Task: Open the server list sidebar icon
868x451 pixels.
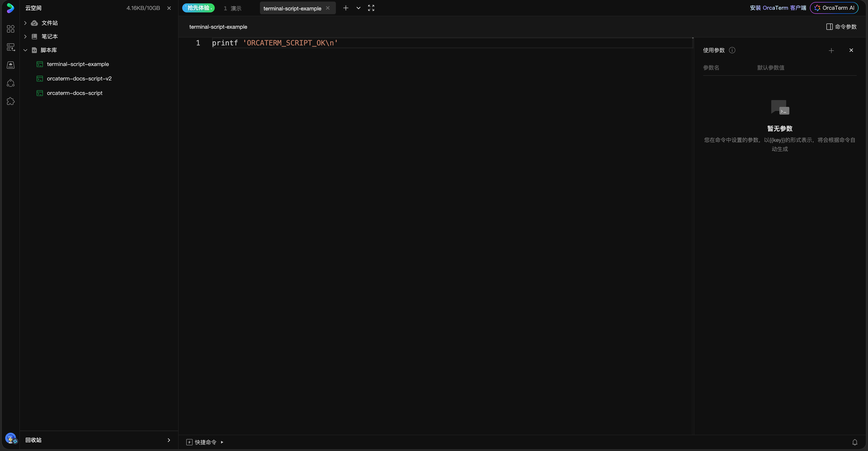Action: click(x=10, y=47)
